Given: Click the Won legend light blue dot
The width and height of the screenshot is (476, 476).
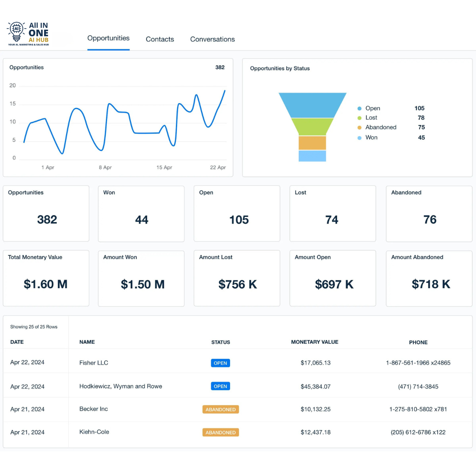Looking at the screenshot, I should click(x=360, y=138).
